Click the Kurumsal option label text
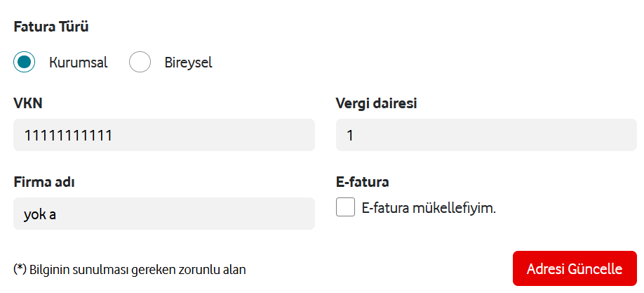Screen dimensions: 644x293 (78, 63)
